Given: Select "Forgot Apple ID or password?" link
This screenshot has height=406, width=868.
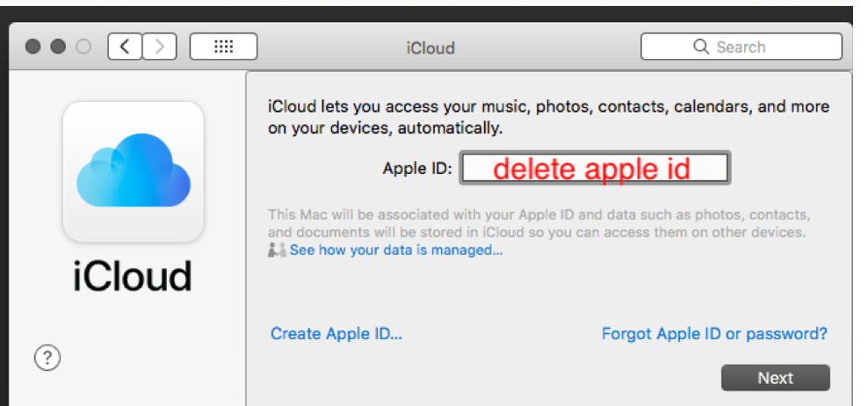Looking at the screenshot, I should [714, 334].
